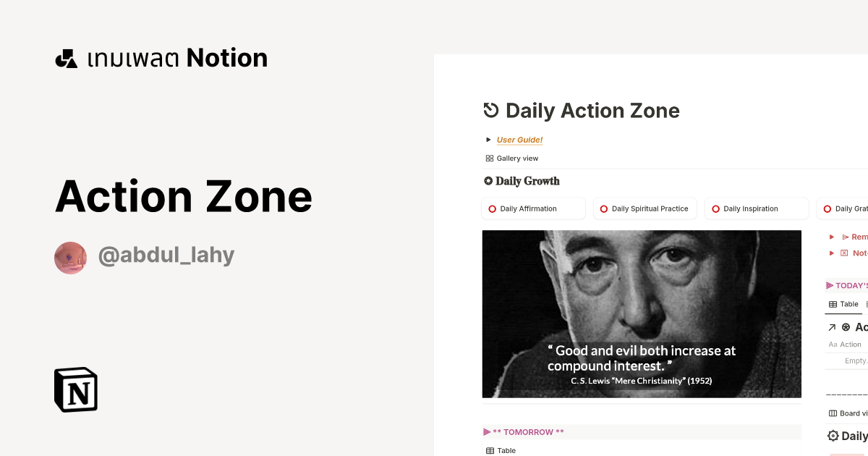The height and width of the screenshot is (456, 868).
Task: Click the เทมเพลต Notion logo mark
Action: (x=65, y=57)
